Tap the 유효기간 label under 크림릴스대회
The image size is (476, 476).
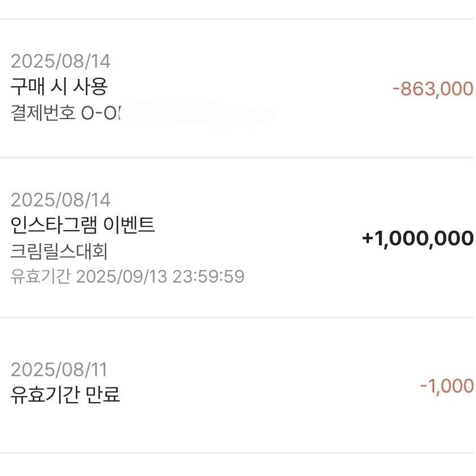[40, 277]
